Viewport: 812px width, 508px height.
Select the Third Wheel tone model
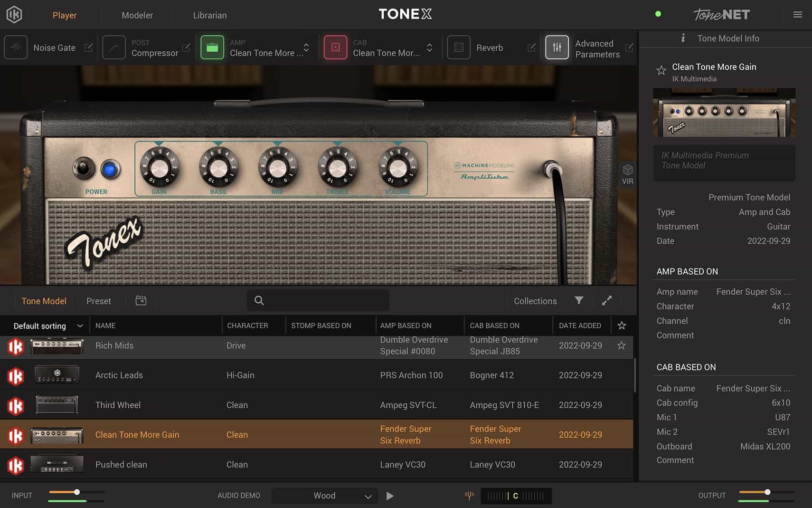[316, 405]
